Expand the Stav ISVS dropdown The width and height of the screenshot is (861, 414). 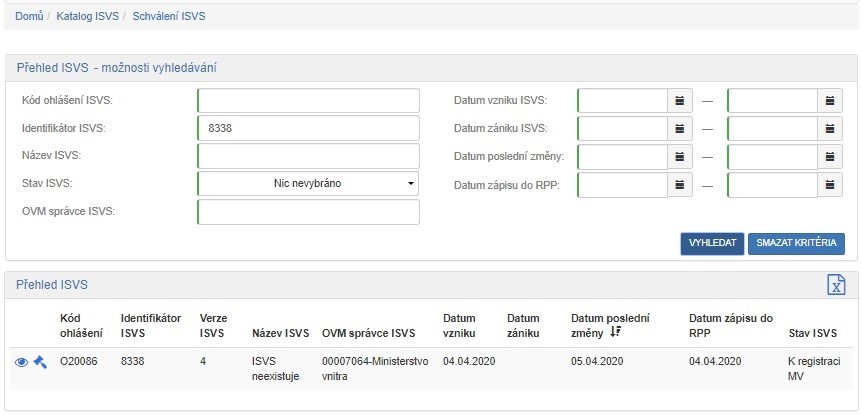tap(308, 184)
